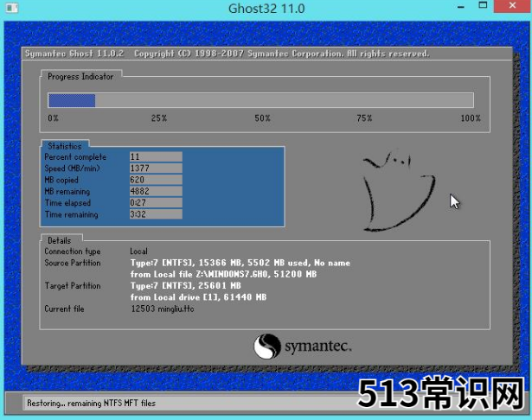This screenshot has width=532, height=420.
Task: Click the Ghost mascot drawing
Action: (x=399, y=192)
